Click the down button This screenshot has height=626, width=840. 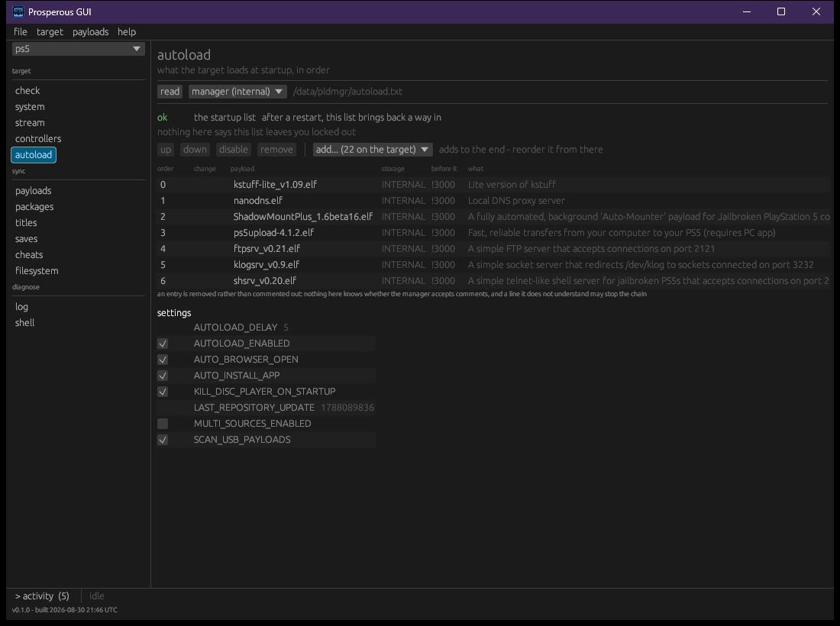click(x=195, y=150)
